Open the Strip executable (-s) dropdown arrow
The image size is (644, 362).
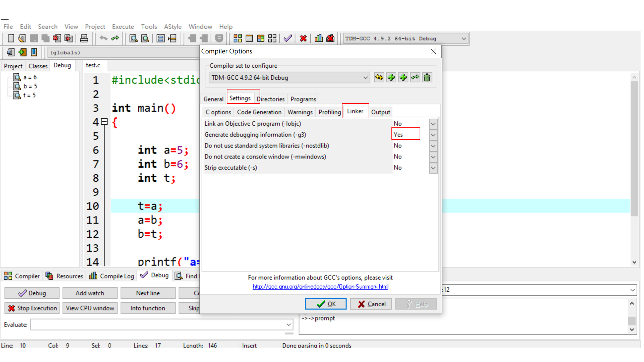tap(433, 168)
